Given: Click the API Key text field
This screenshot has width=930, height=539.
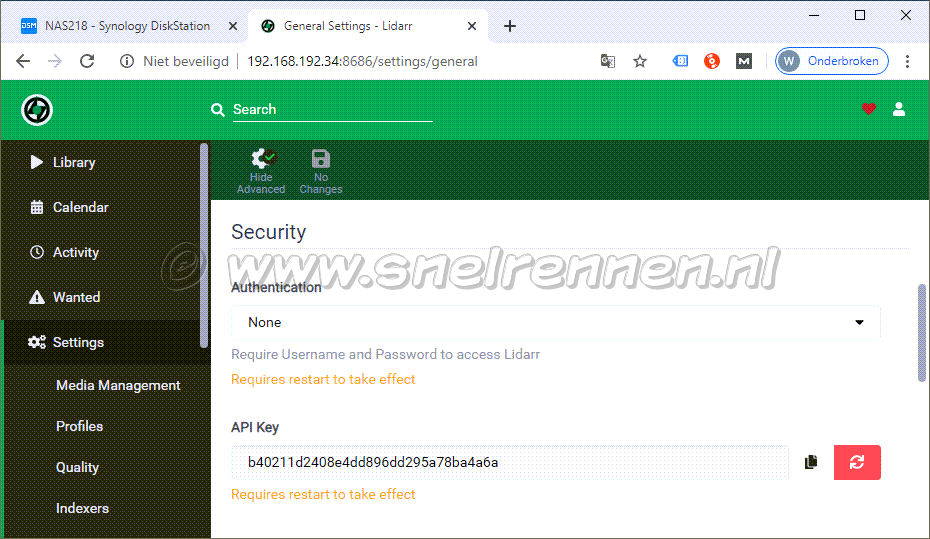Looking at the screenshot, I should tap(510, 462).
